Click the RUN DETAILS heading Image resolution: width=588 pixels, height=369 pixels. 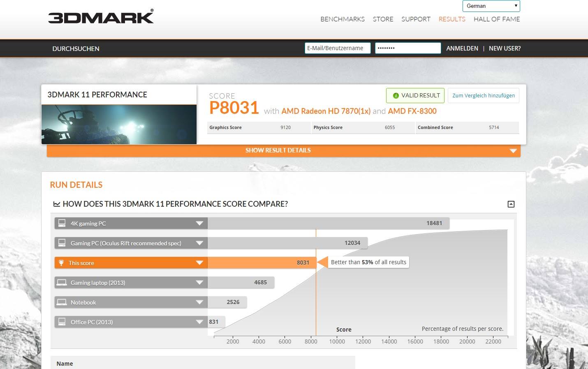[x=76, y=185]
